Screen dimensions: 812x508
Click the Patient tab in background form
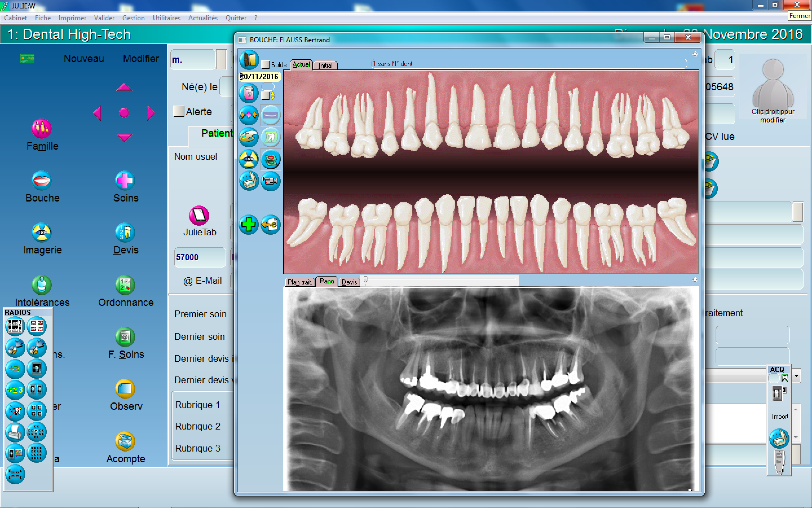[x=217, y=133]
